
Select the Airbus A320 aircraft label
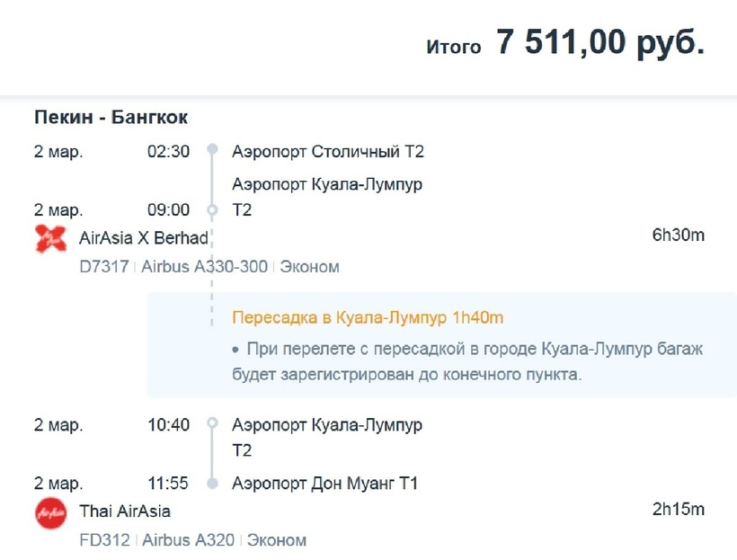pos(188,540)
